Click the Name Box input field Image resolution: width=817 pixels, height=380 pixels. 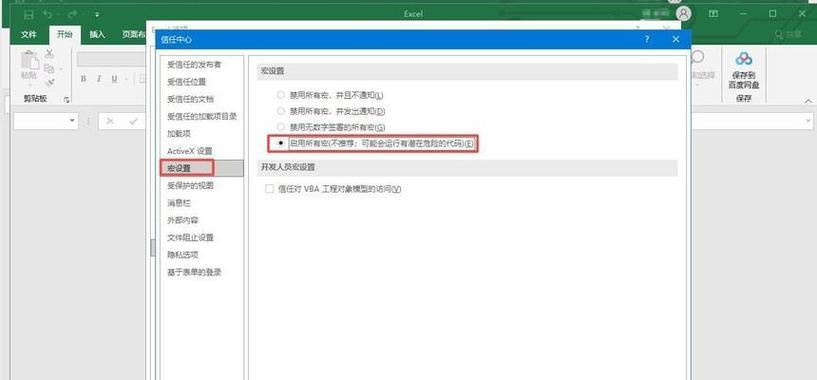[41, 121]
